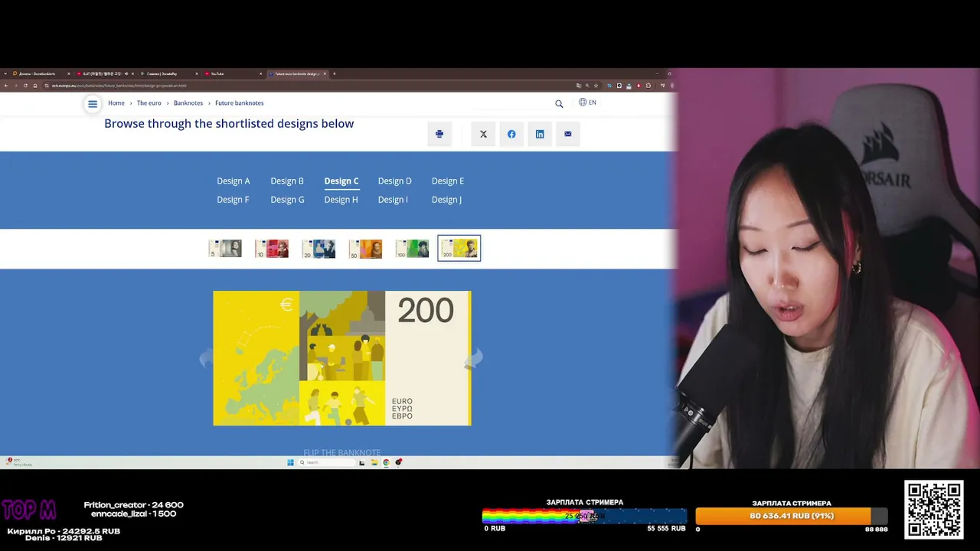Select the 10 euro banknote thumbnail
The height and width of the screenshot is (551, 980).
[272, 249]
